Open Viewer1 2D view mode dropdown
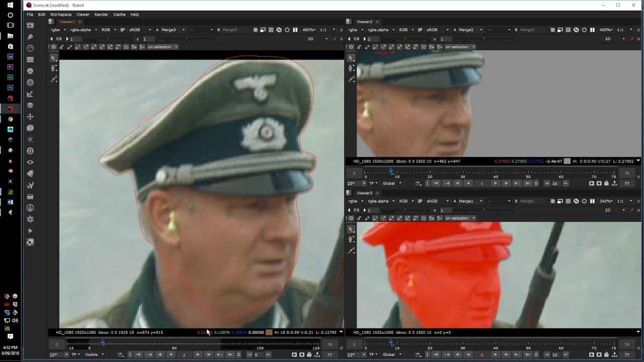644x362 pixels. click(x=317, y=39)
